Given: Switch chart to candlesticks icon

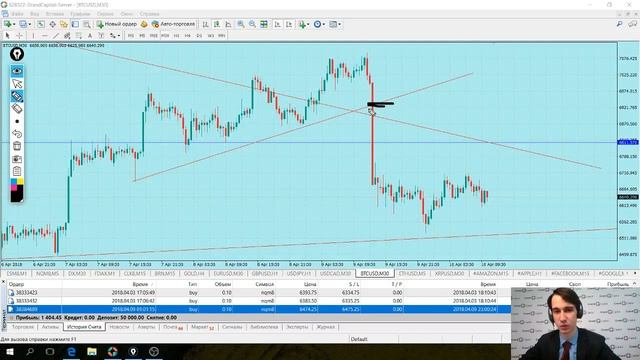Looking at the screenshot, I should pos(217,24).
